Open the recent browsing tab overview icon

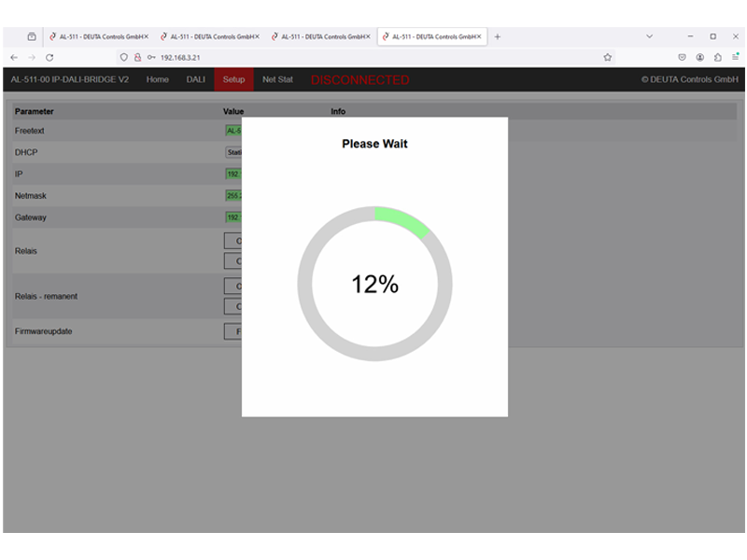[x=31, y=36]
